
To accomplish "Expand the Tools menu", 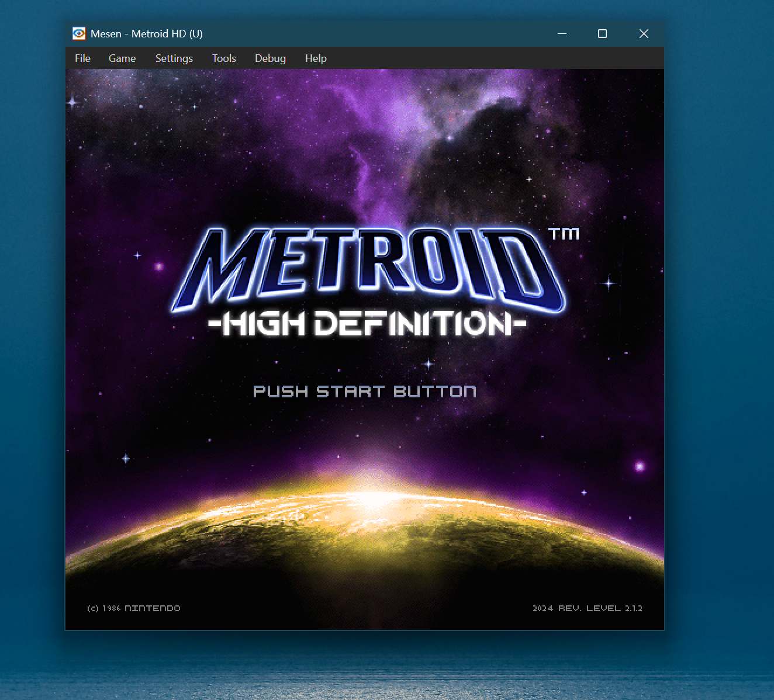I will 224,58.
